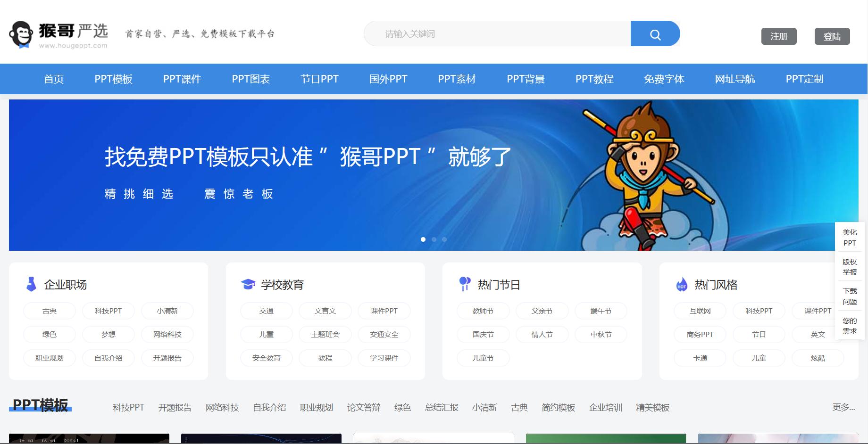This screenshot has width=868, height=444.
Task: Select the 课件PPT tag under 学校教育
Action: [384, 311]
